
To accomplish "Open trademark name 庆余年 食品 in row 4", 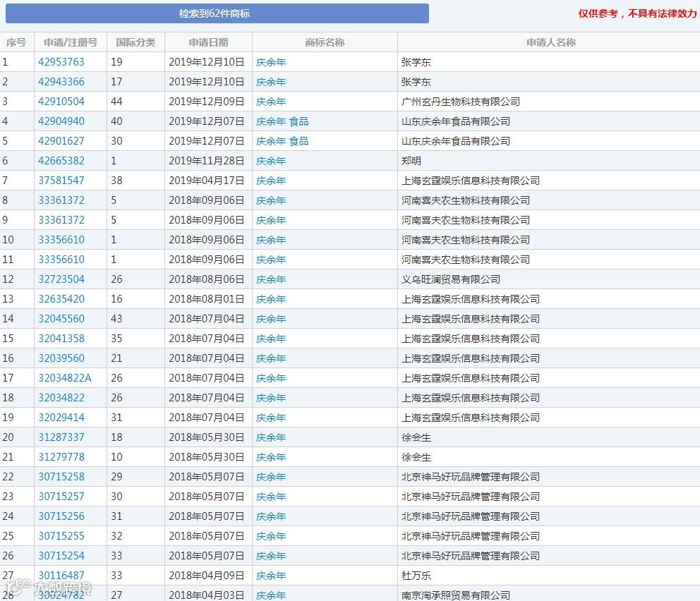I will pyautogui.click(x=282, y=121).
